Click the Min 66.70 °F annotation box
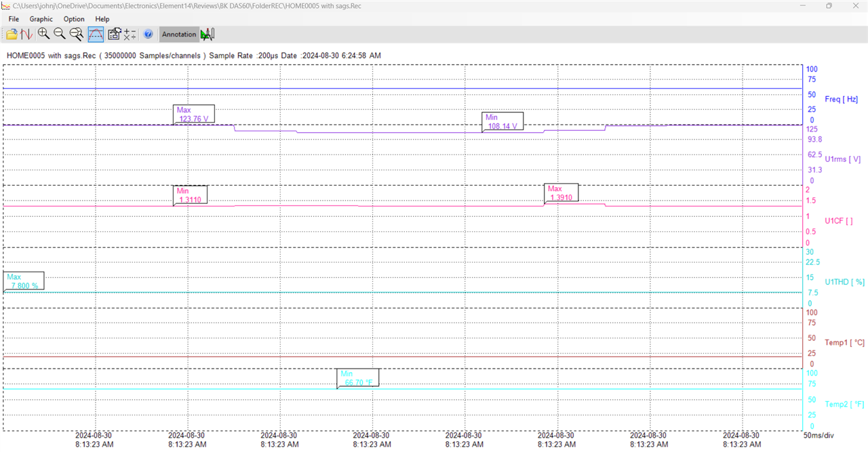Screen dimensions: 868x452 click(357, 378)
